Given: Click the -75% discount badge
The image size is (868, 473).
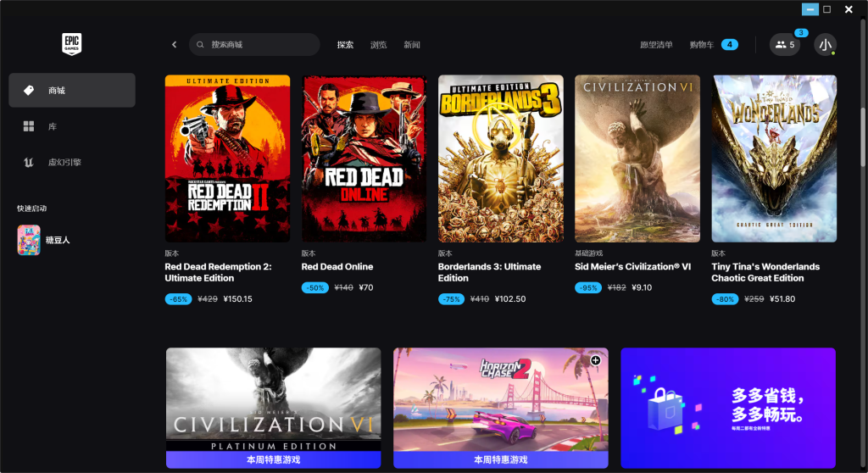Looking at the screenshot, I should click(x=451, y=299).
